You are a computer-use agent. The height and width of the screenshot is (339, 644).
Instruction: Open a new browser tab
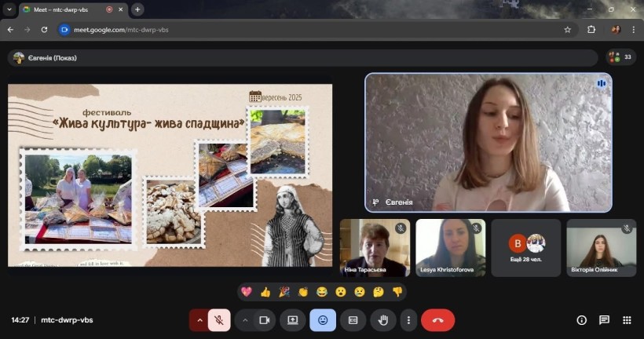[138, 9]
